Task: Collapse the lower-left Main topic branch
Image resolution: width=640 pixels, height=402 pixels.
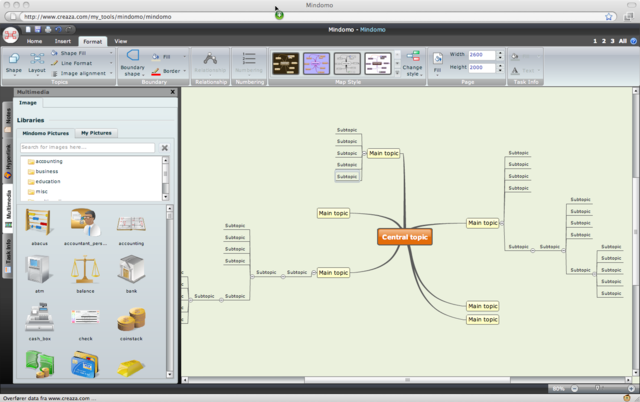Action: pyautogui.click(x=313, y=273)
